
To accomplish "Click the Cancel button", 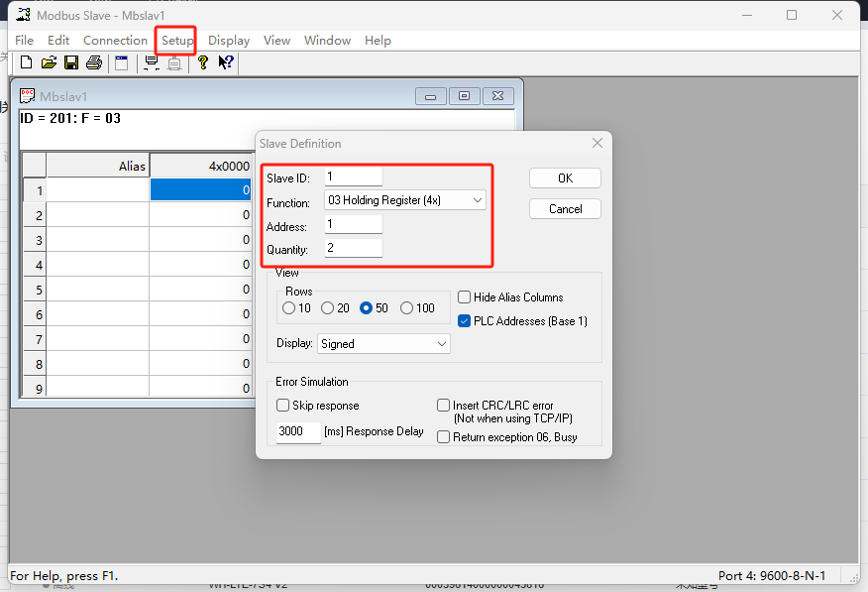I will coord(565,209).
